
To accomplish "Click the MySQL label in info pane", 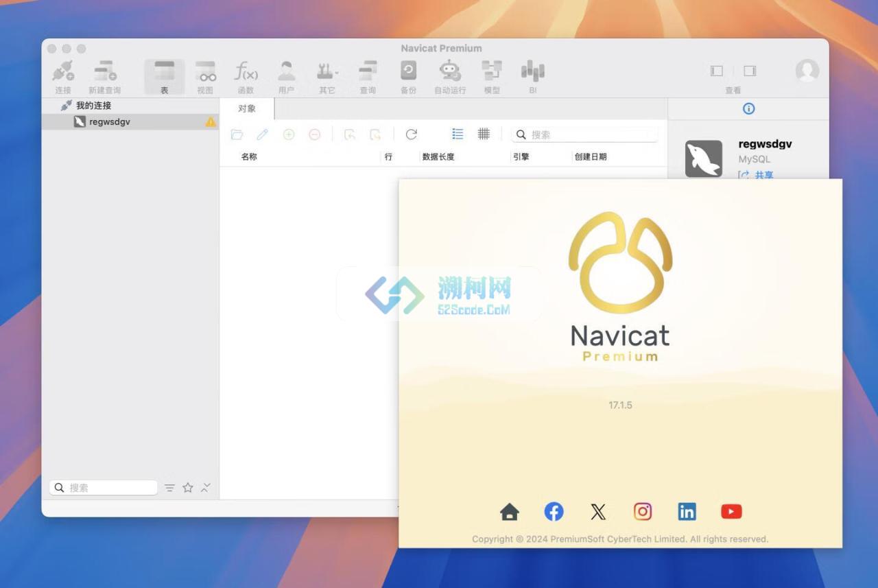I will (754, 159).
